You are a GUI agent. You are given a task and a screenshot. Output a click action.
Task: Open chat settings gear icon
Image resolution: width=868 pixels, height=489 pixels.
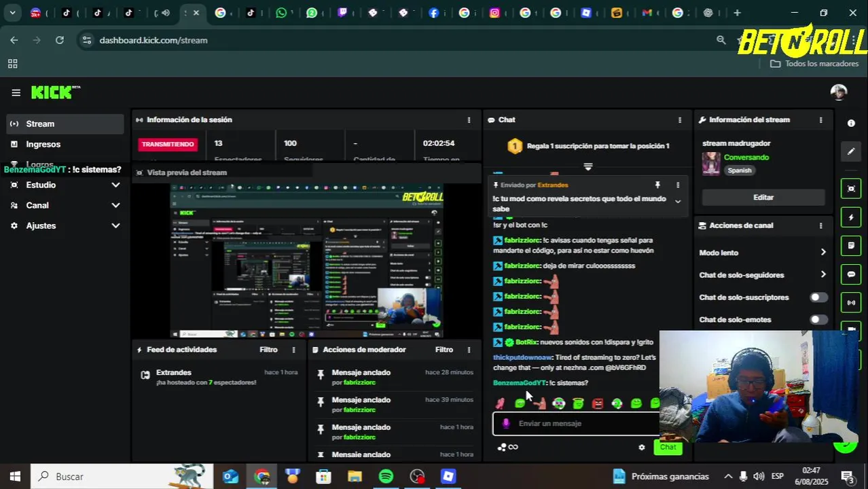click(642, 447)
